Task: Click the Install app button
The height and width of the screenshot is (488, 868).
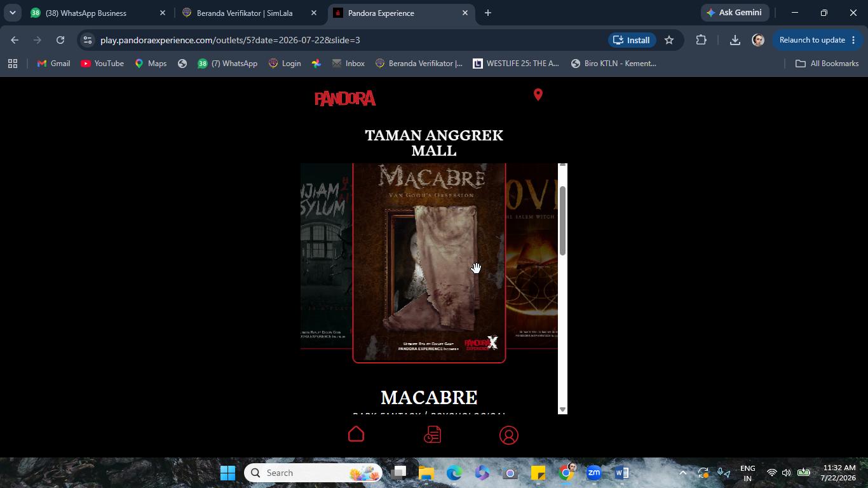Action: 631,40
